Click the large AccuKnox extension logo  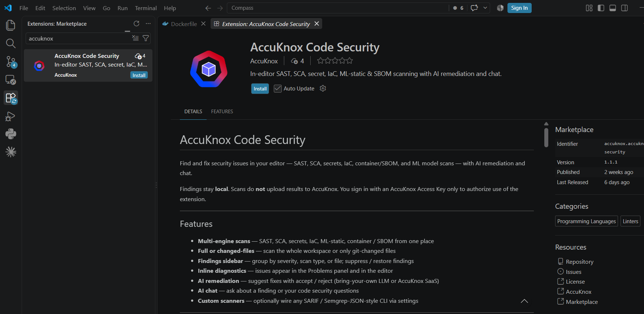[x=209, y=69]
